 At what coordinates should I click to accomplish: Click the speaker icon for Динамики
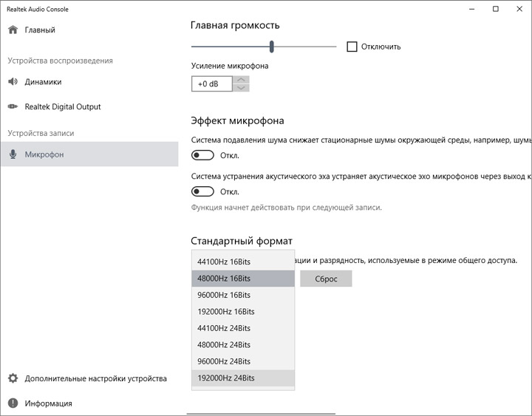13,82
